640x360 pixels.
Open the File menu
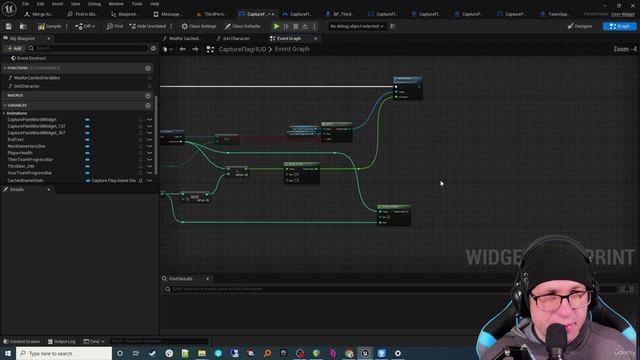pos(25,4)
